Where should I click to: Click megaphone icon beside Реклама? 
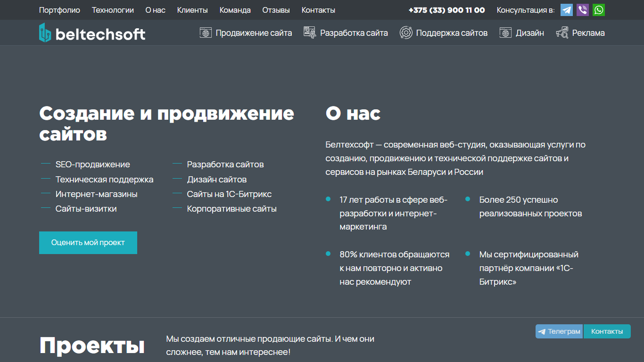562,33
